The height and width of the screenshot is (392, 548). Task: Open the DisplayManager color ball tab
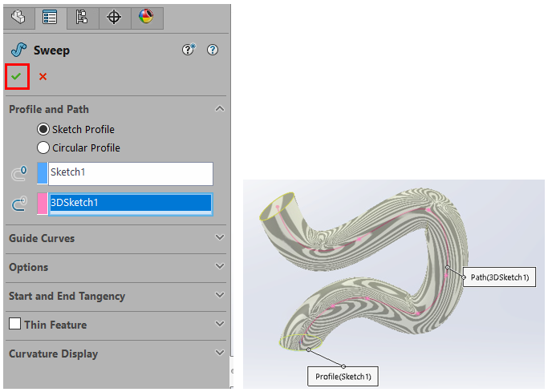tap(147, 17)
